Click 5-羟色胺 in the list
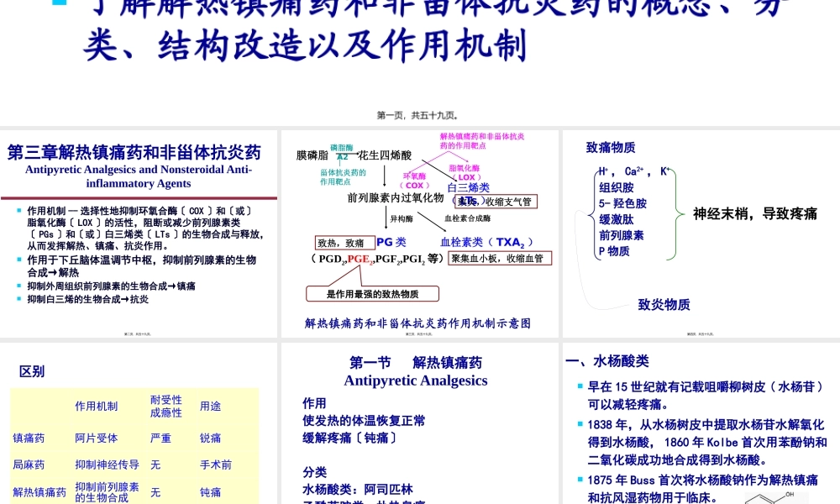This screenshot has height=504, width=840. 622,203
